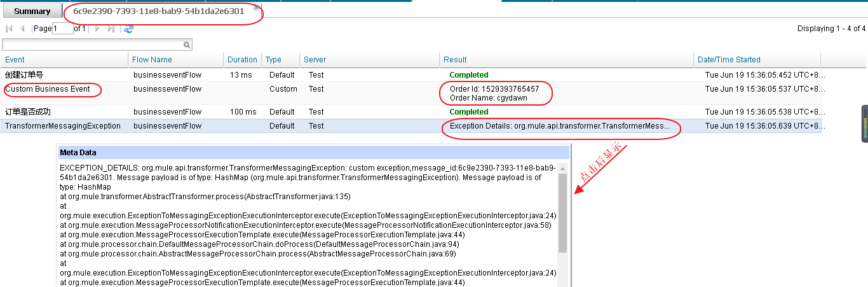Image resolution: width=868 pixels, height=287 pixels.
Task: Sort by the Result column header
Action: 567,60
